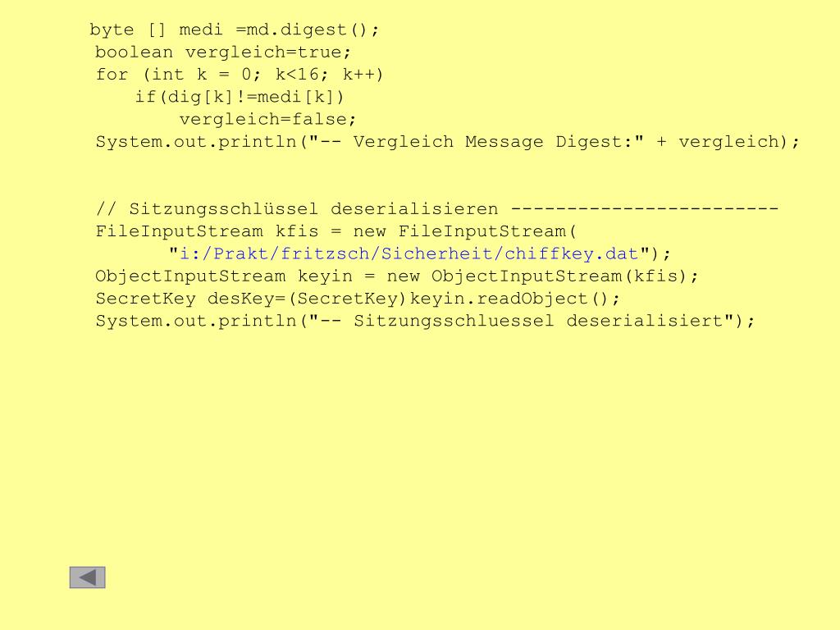Click the dashed line after deserialisieren comment
Viewport: 840px width, 630px height.
point(645,208)
